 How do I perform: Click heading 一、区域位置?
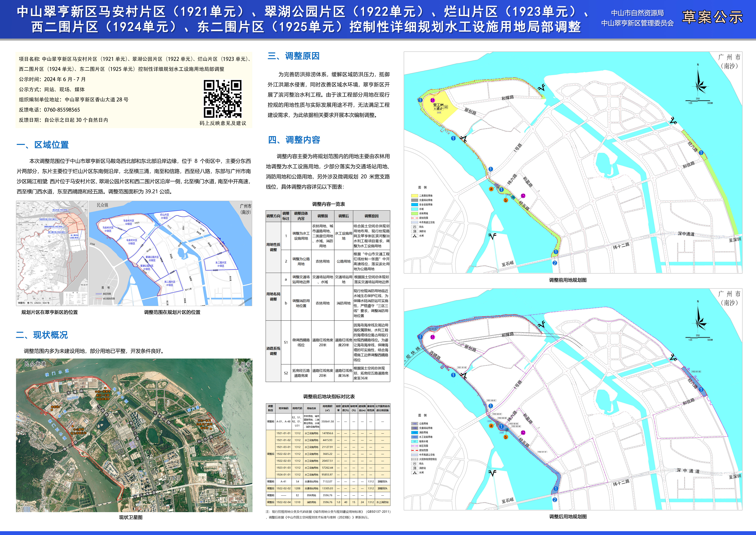pyautogui.click(x=43, y=145)
